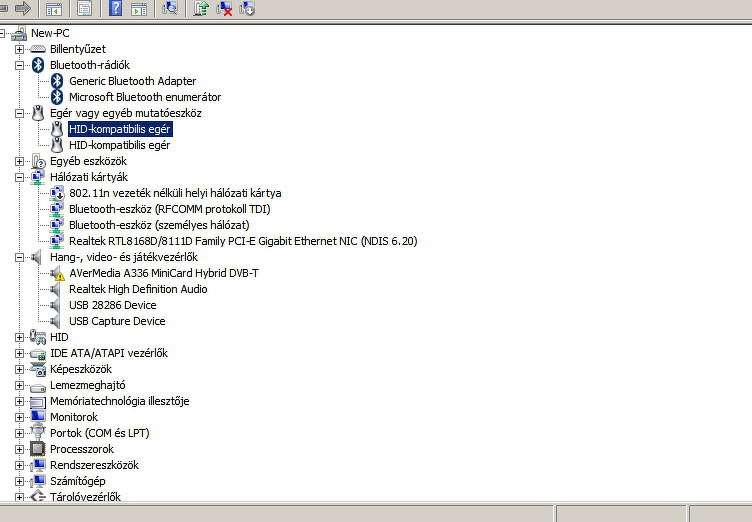Click the Disable device down-arrow icon
This screenshot has width=752, height=522.
[247, 8]
